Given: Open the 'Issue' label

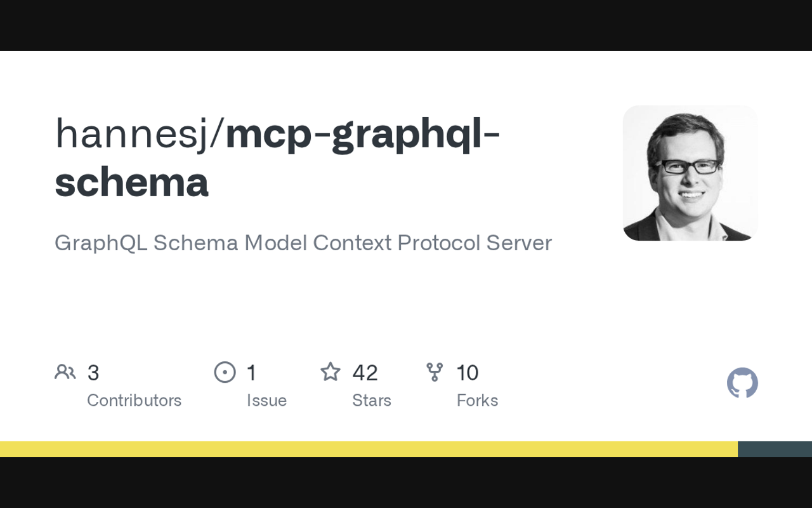Looking at the screenshot, I should (x=266, y=400).
